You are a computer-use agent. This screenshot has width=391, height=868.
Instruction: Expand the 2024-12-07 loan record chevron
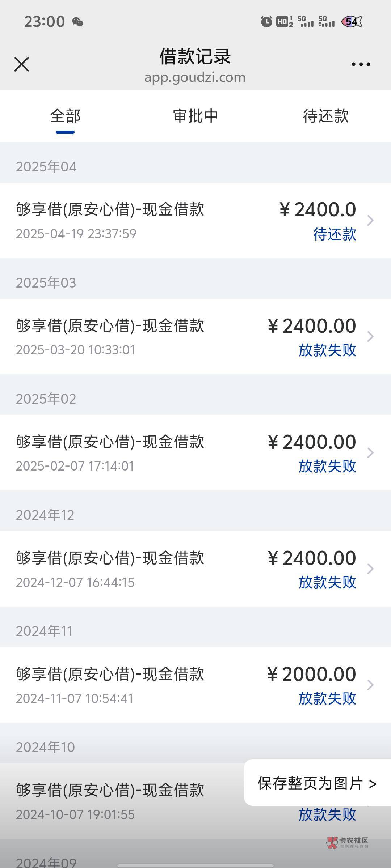pyautogui.click(x=370, y=569)
